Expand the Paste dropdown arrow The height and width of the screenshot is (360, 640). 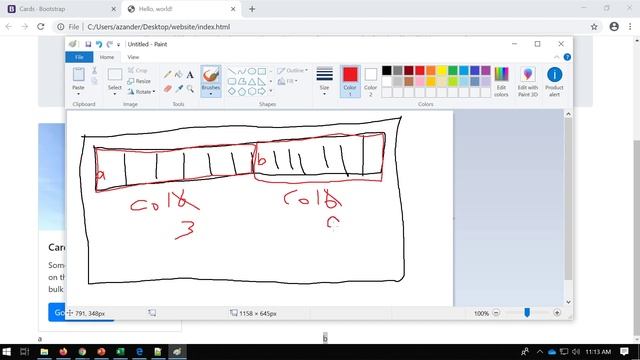78,94
